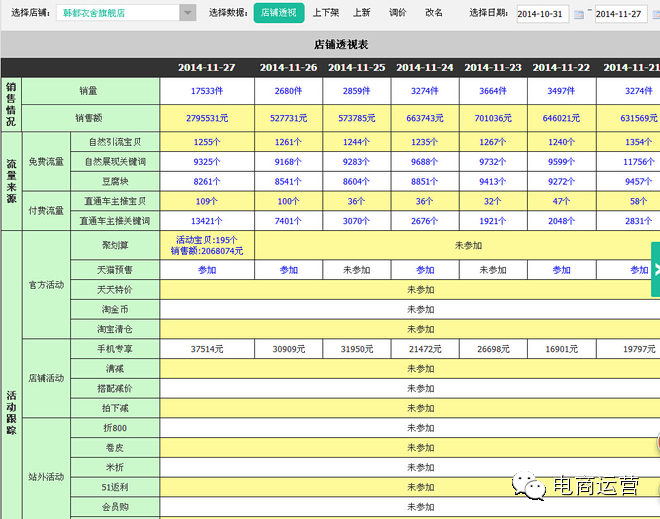Viewport: 660px width, 519px height.
Task: Click the 51返利 row label
Action: (x=115, y=487)
